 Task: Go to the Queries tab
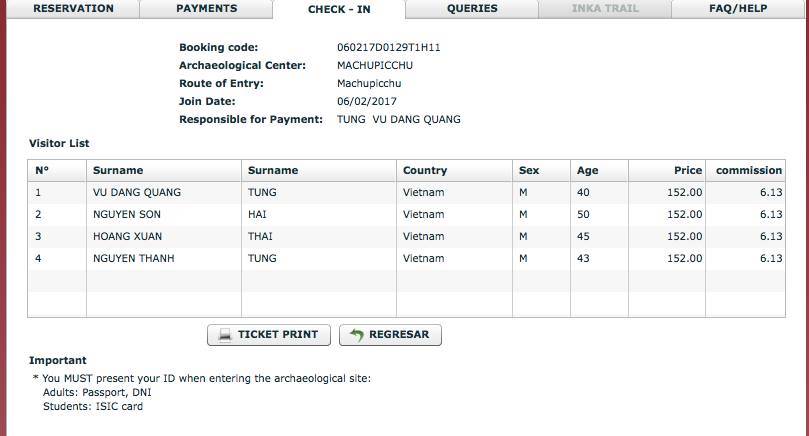pos(472,9)
